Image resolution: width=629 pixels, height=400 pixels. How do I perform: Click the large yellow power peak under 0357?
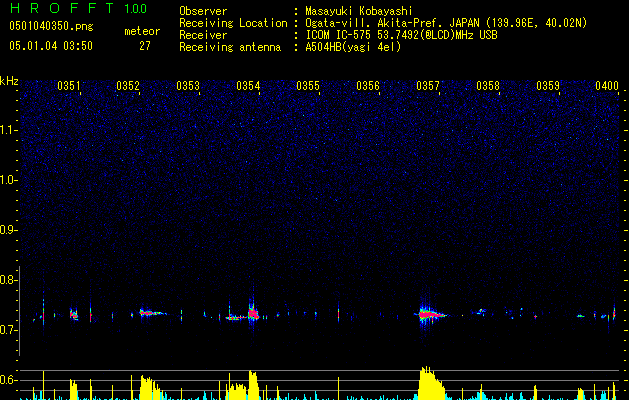click(x=431, y=383)
